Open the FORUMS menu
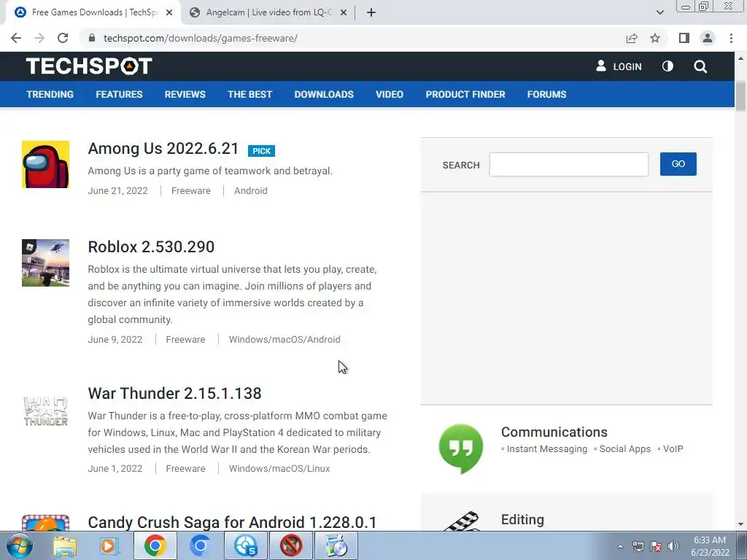This screenshot has height=560, width=747. pyautogui.click(x=546, y=94)
